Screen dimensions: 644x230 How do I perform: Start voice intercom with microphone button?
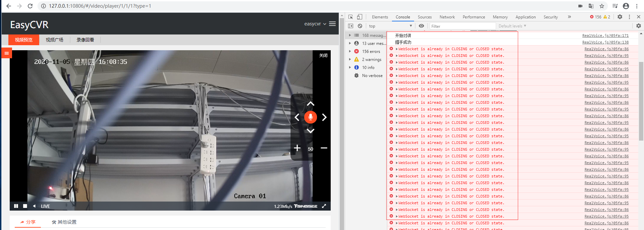pyautogui.click(x=311, y=117)
